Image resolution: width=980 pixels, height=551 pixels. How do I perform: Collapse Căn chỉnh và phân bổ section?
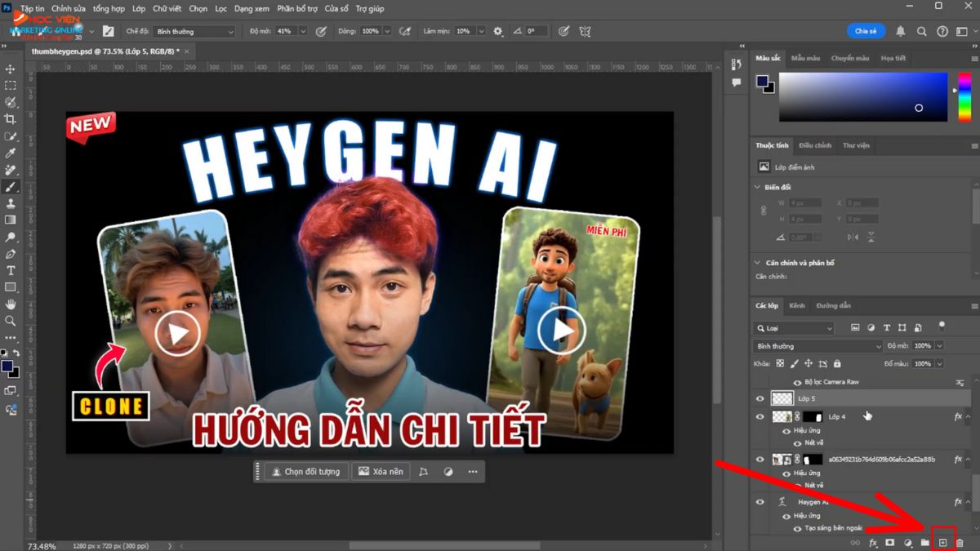758,263
